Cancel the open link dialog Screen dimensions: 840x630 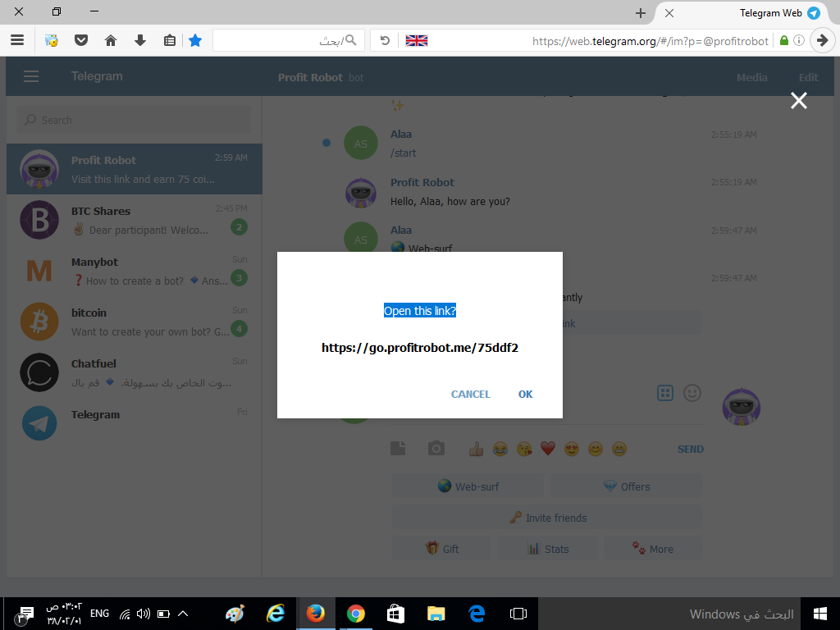coord(470,395)
